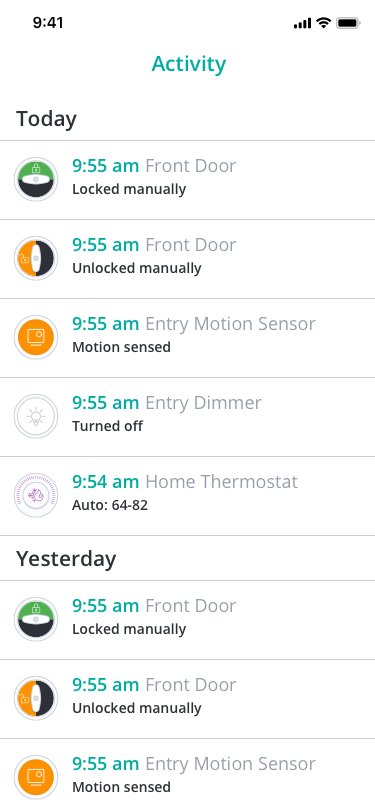The image size is (375, 812).
Task: Tap yesterday's green locked Front Door icon
Action: coord(36,619)
